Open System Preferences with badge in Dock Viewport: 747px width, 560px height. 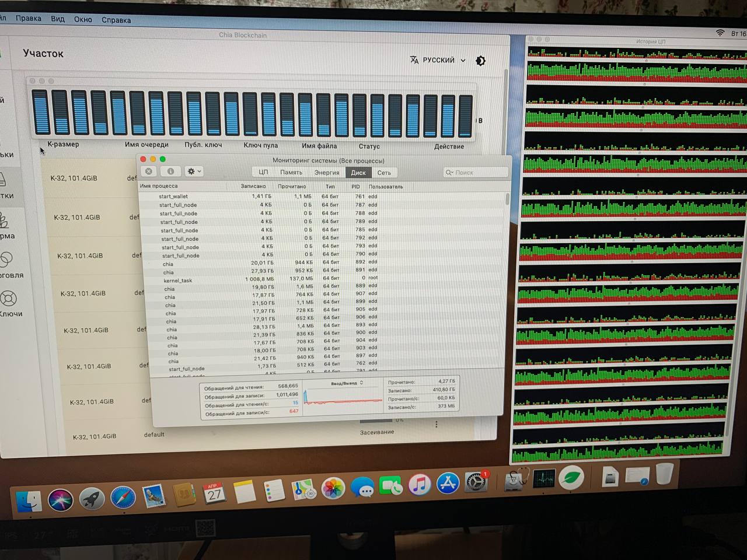click(476, 482)
